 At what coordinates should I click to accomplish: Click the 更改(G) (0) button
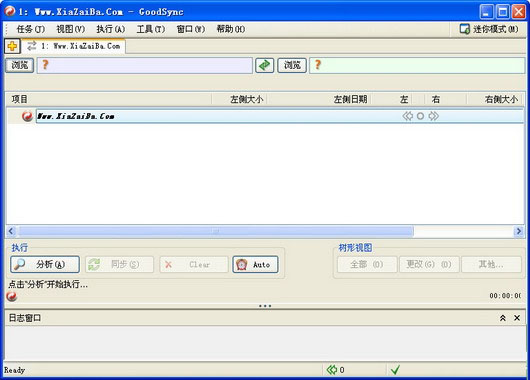[429, 264]
